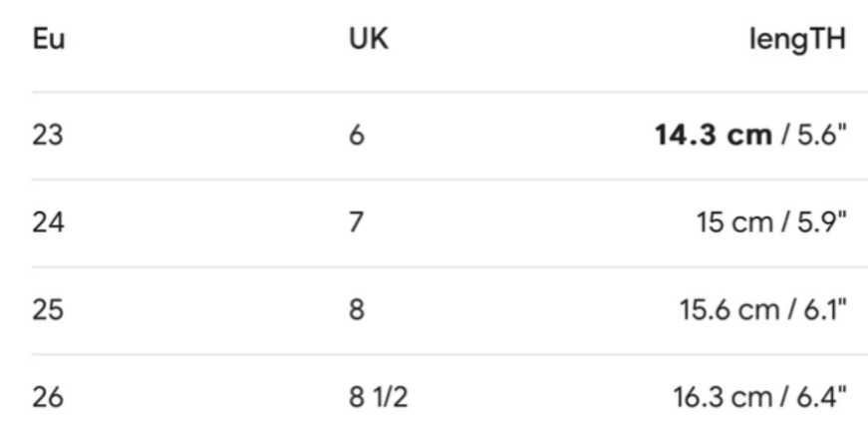Click UK size 6 cell
Screen dimensions: 868x432
357,135
